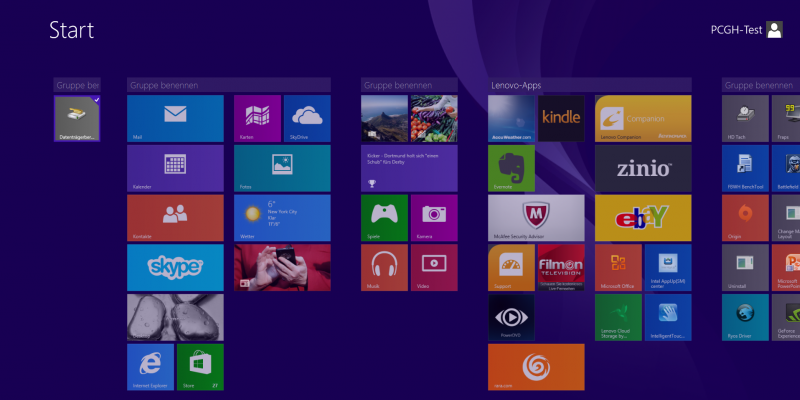Open the Kontakte people tile
This screenshot has height=400, width=800.
click(176, 218)
